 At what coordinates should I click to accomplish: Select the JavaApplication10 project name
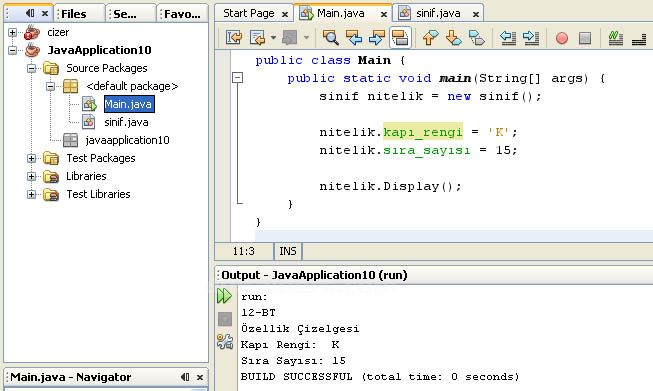coord(99,50)
